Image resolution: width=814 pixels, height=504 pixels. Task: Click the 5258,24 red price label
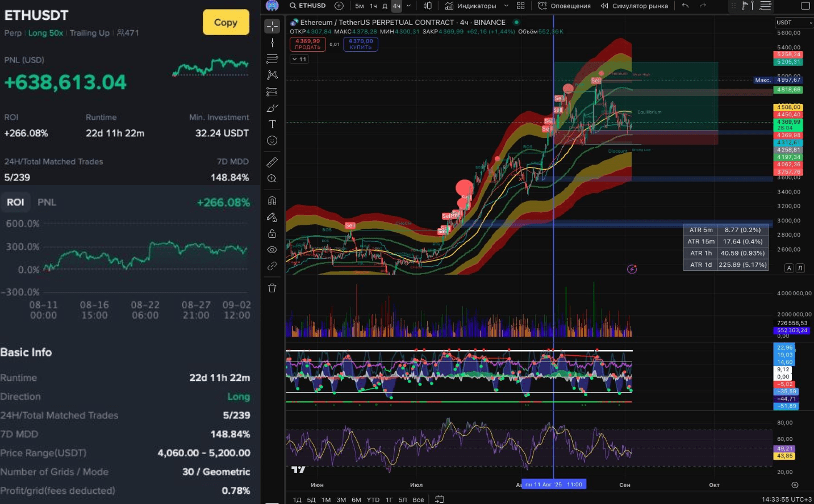point(788,54)
